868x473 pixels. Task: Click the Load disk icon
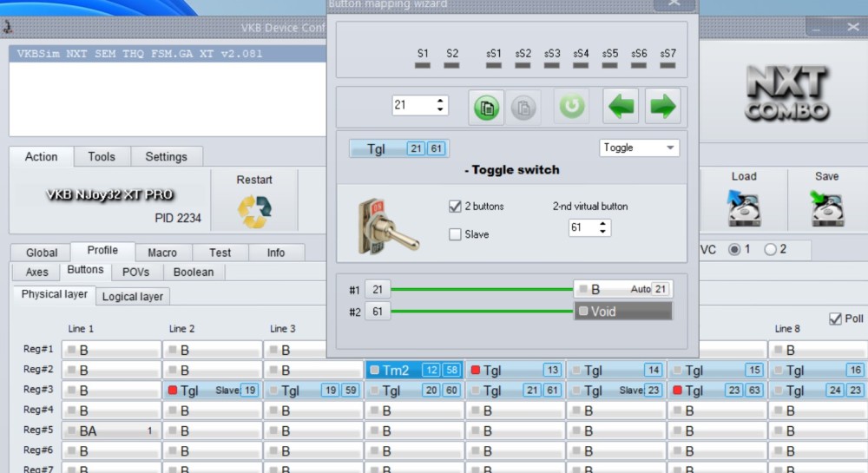tap(744, 208)
